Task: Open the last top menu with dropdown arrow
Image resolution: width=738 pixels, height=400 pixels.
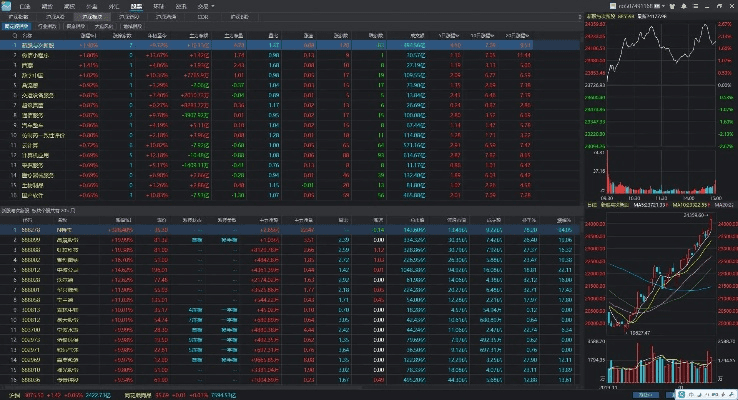Action: [x=205, y=6]
